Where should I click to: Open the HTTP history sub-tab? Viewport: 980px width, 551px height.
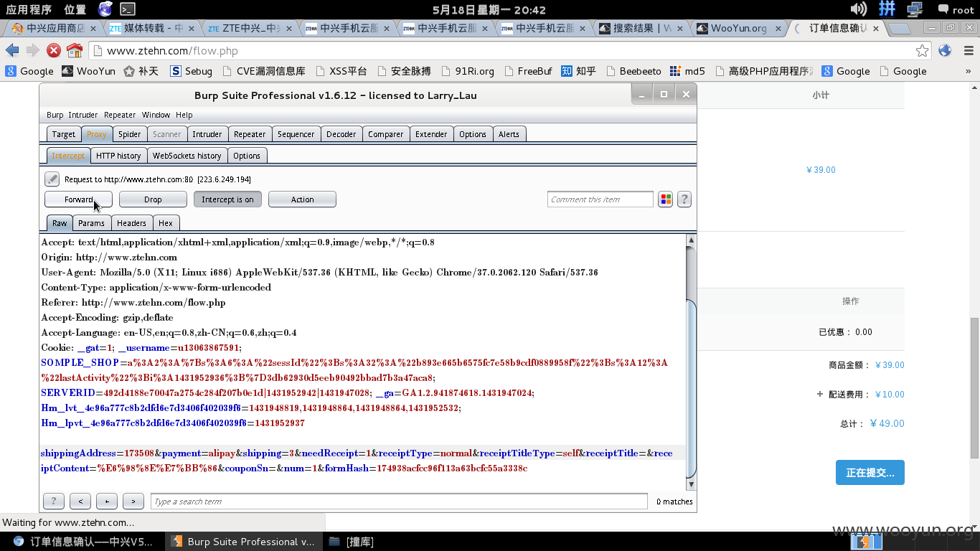click(x=118, y=156)
